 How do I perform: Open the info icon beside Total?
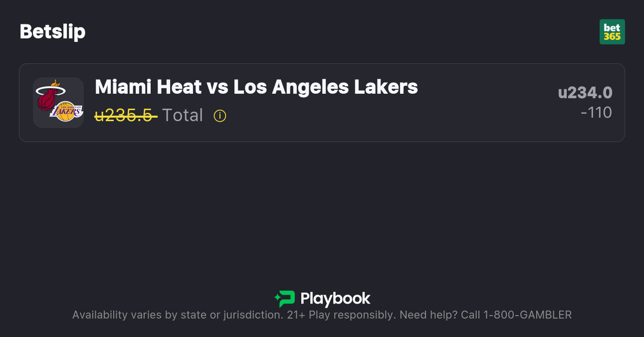(x=220, y=116)
